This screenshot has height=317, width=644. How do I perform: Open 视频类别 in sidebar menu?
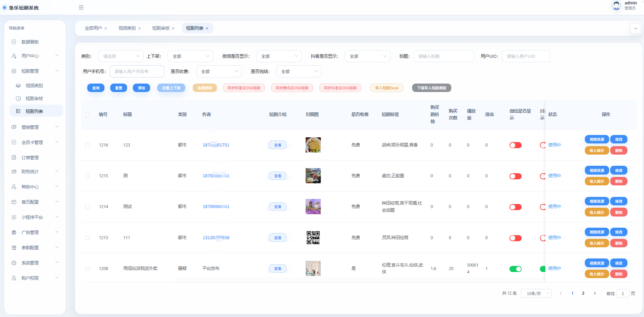[35, 86]
